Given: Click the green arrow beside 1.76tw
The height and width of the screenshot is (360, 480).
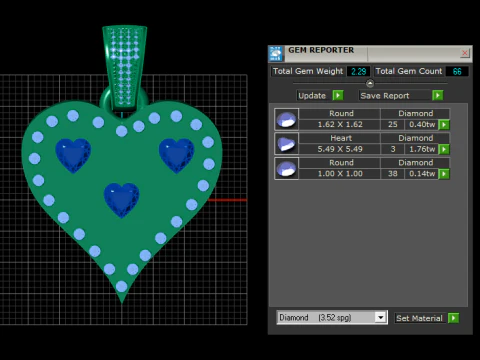Looking at the screenshot, I should click(444, 149).
